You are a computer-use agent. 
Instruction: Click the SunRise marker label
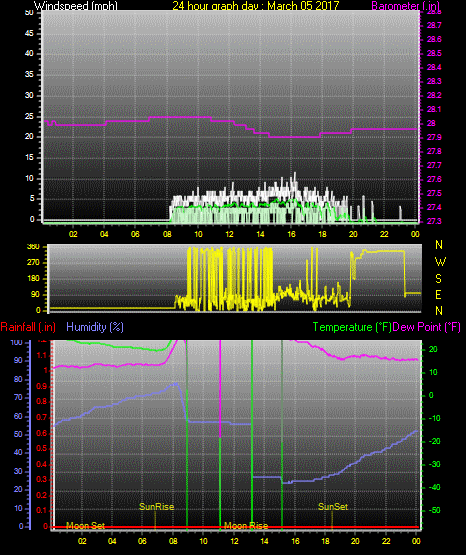(x=156, y=507)
